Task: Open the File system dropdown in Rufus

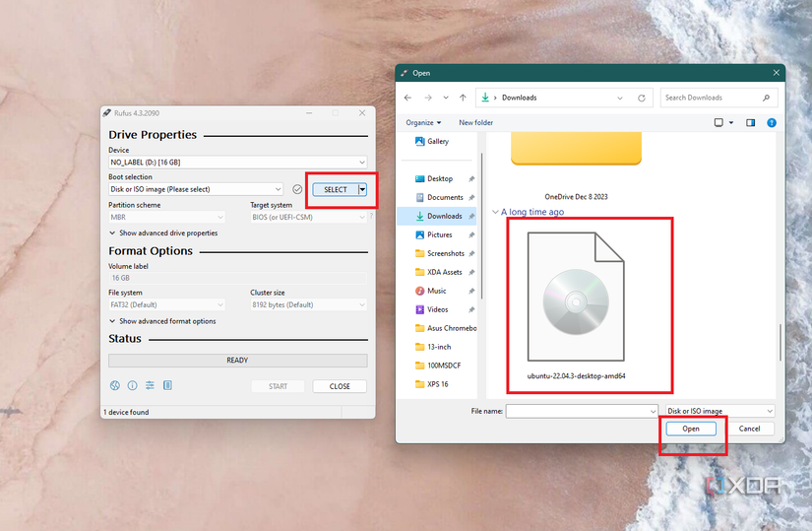Action: point(166,305)
